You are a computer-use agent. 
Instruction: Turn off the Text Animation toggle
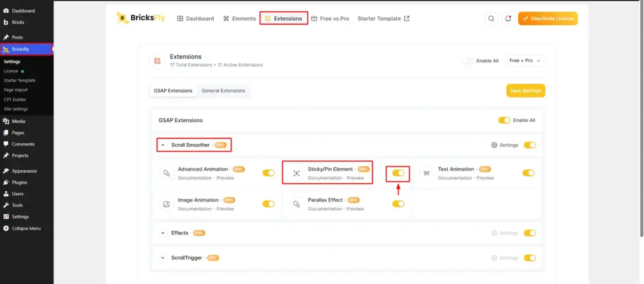[x=528, y=173]
